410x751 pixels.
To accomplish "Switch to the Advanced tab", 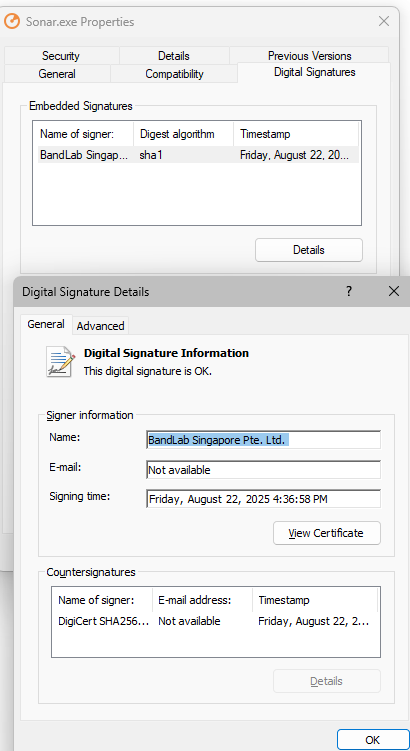I will tap(101, 326).
